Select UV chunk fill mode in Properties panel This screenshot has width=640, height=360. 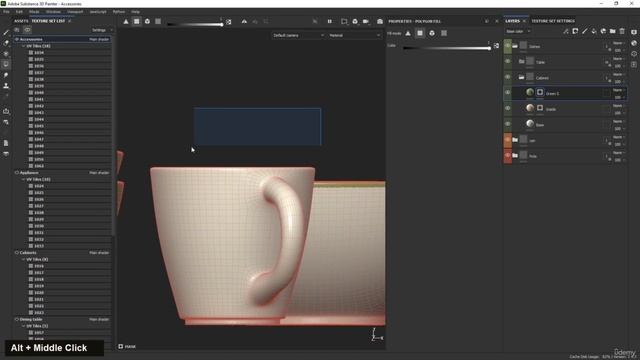444,33
